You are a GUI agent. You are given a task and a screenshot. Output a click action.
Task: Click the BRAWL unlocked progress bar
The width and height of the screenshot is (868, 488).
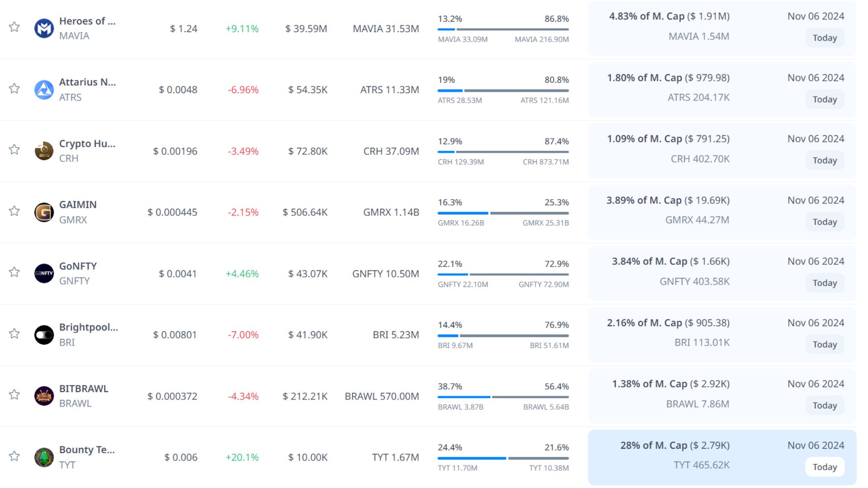pos(464,397)
